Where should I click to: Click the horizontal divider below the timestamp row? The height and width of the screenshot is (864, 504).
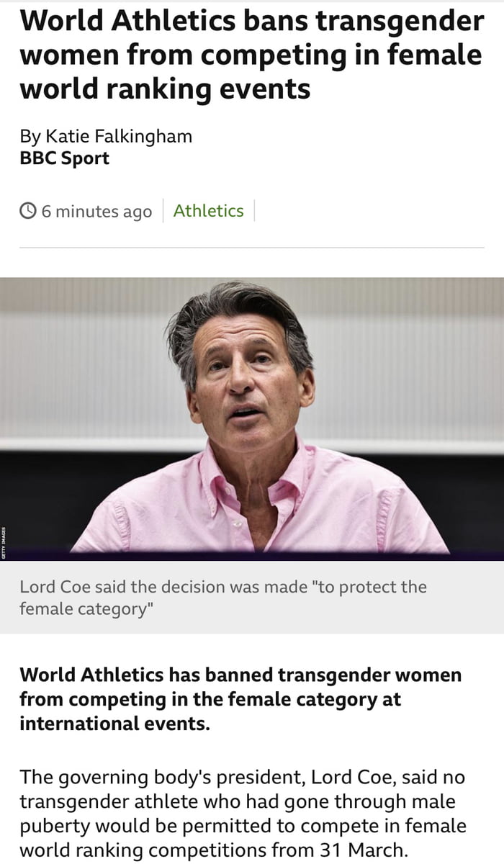(251, 248)
